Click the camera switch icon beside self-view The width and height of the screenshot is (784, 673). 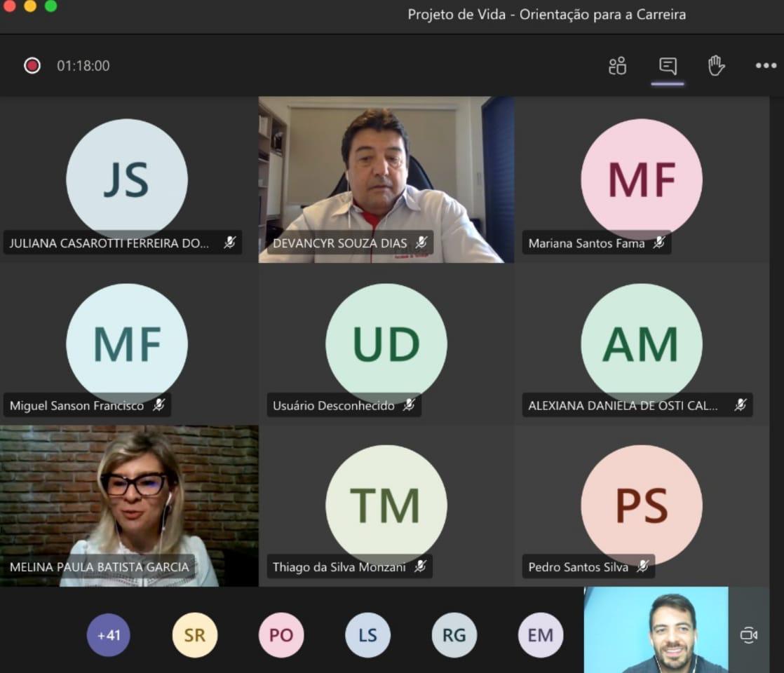748,635
